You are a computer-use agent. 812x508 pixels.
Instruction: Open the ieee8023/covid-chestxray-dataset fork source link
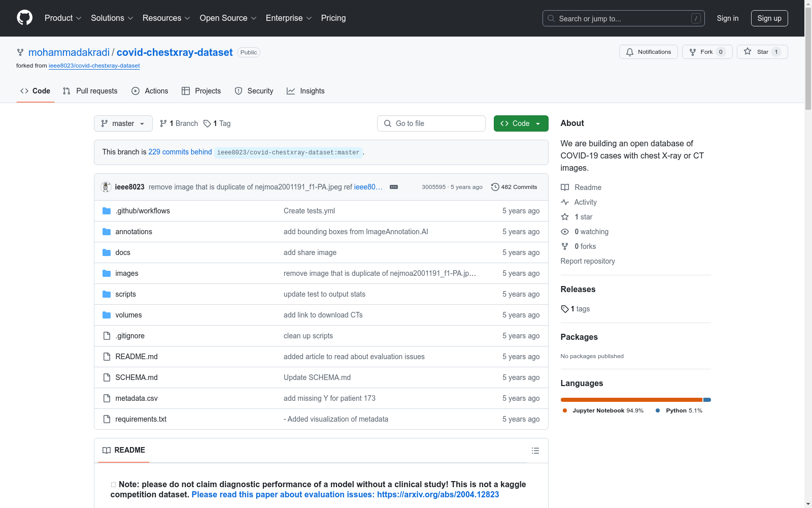(x=94, y=66)
